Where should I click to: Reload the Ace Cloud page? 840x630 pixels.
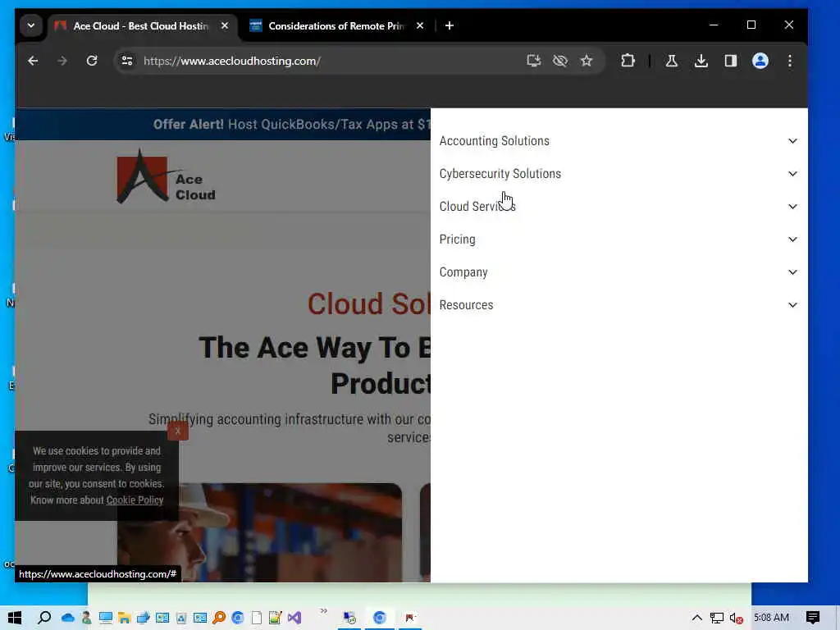[92, 61]
